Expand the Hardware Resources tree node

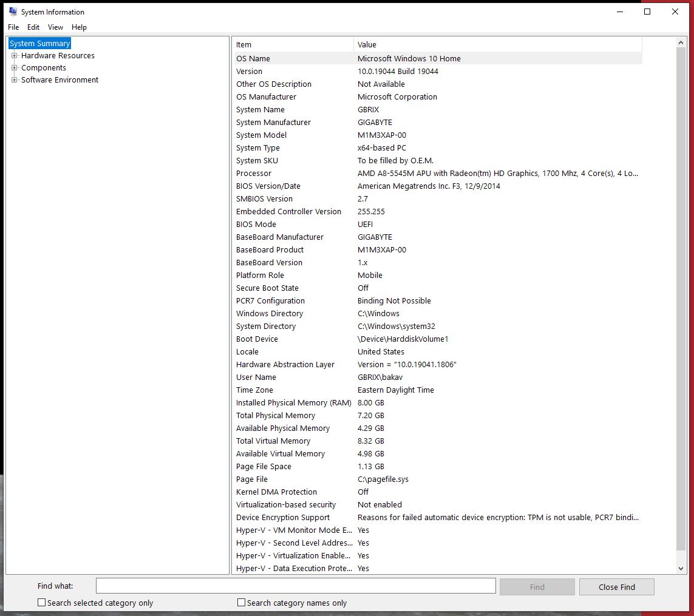(15, 56)
